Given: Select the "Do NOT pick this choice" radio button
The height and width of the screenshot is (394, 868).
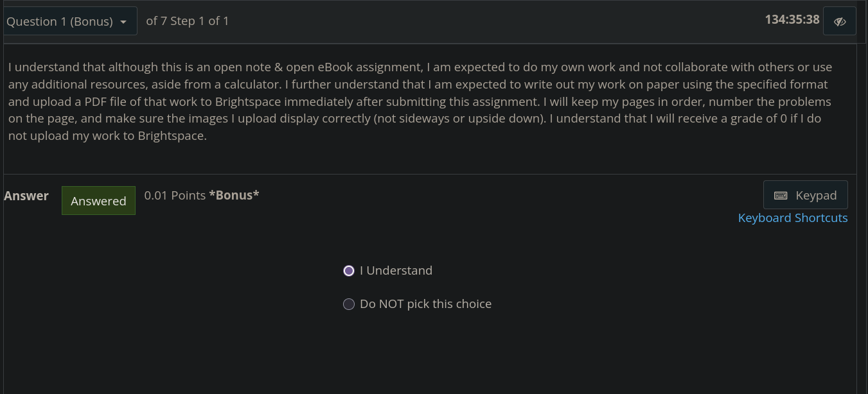Looking at the screenshot, I should pyautogui.click(x=349, y=304).
